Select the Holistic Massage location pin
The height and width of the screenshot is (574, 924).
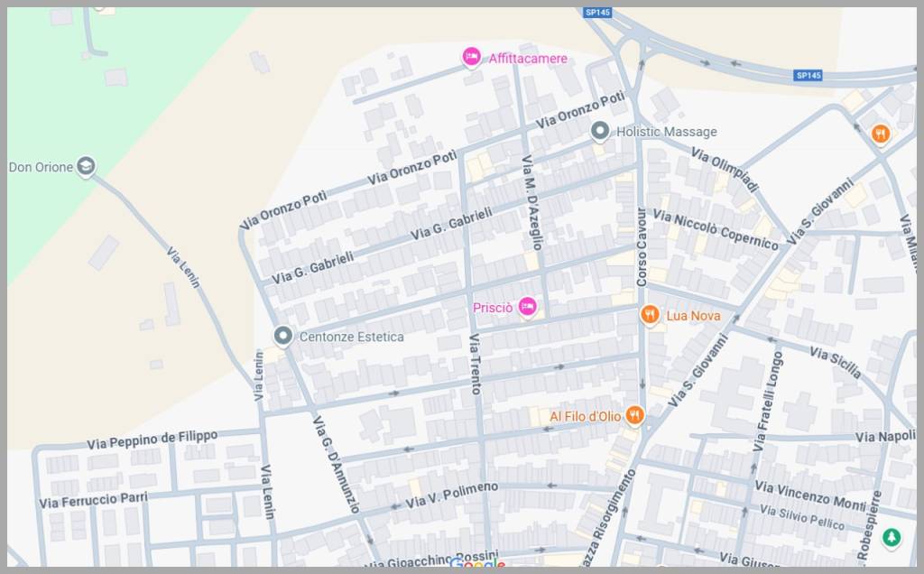click(600, 132)
